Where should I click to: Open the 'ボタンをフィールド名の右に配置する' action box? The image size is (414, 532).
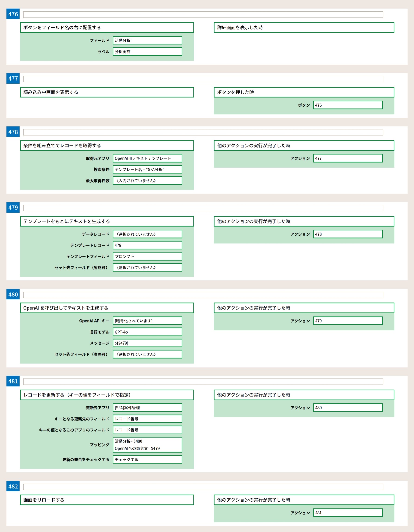pyautogui.click(x=107, y=28)
